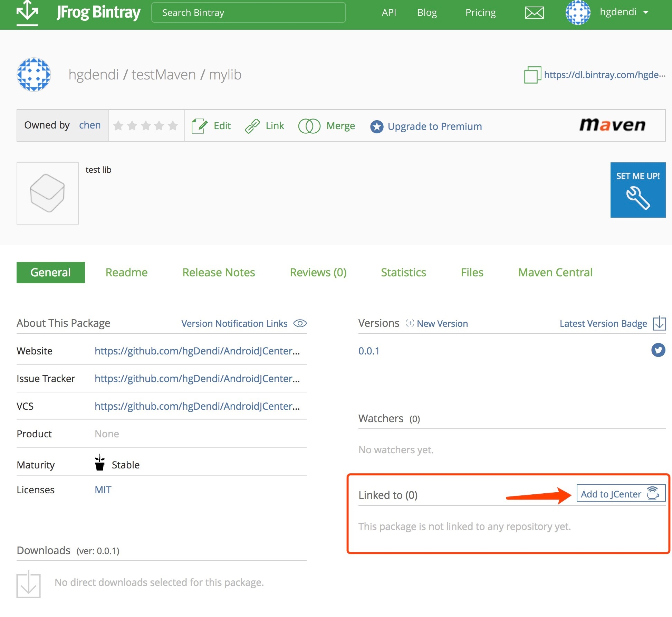This screenshot has width=672, height=617.
Task: Click the Add to JCenter button
Action: pos(621,494)
